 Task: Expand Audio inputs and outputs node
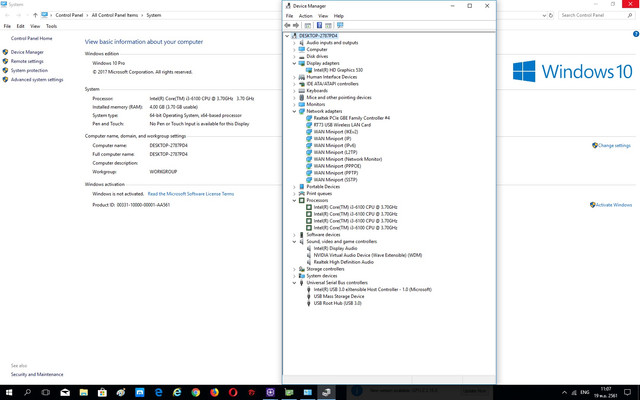click(294, 43)
